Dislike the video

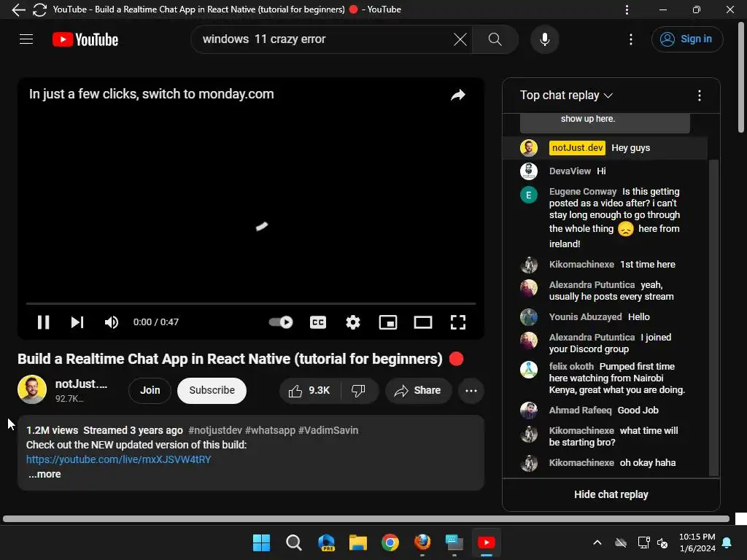[x=359, y=391]
